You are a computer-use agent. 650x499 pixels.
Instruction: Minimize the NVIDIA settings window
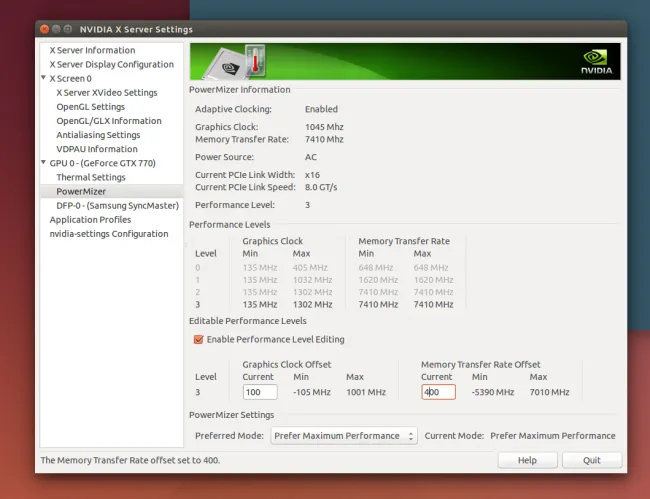point(56,29)
